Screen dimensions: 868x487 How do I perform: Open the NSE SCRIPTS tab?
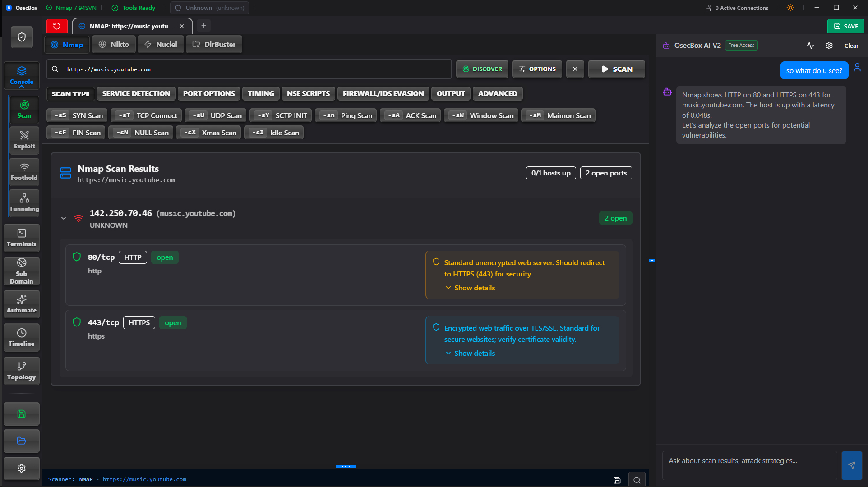pos(309,93)
